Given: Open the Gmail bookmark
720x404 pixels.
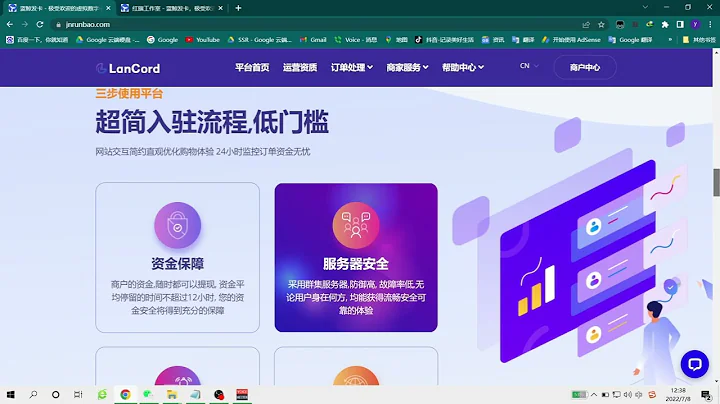Looking at the screenshot, I should (313, 40).
